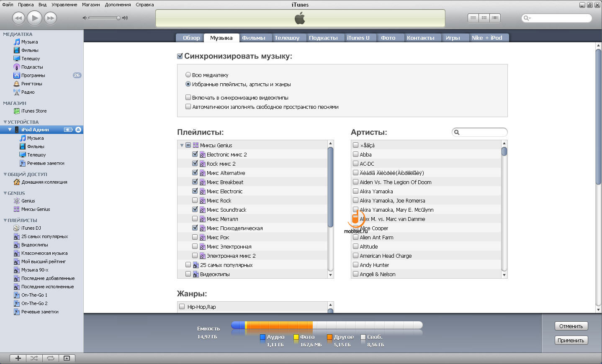602x364 pixels.
Task: Show artwork viewer button in bottom bar
Action: (67, 358)
